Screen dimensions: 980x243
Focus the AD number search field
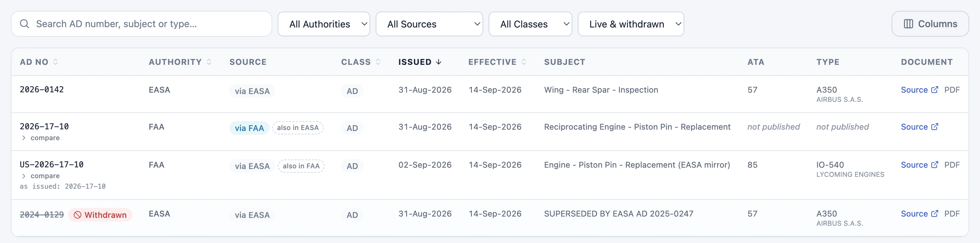tap(142, 24)
